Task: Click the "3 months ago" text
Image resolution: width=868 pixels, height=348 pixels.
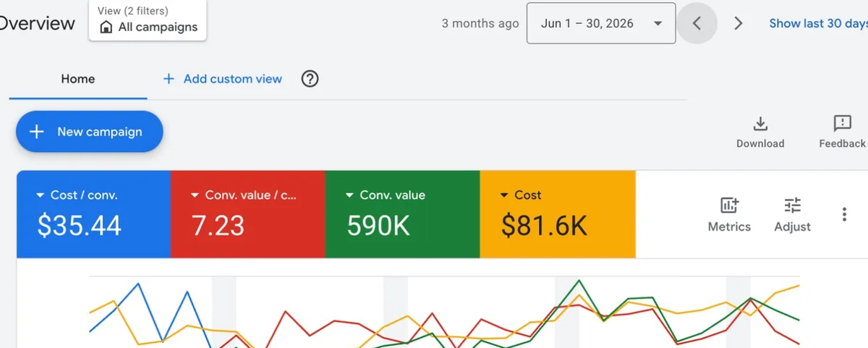Action: pyautogui.click(x=480, y=23)
